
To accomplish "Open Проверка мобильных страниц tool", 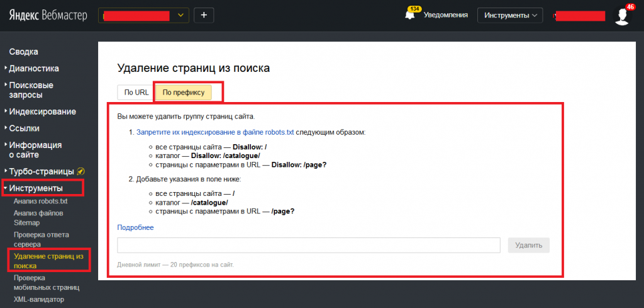I will click(47, 283).
